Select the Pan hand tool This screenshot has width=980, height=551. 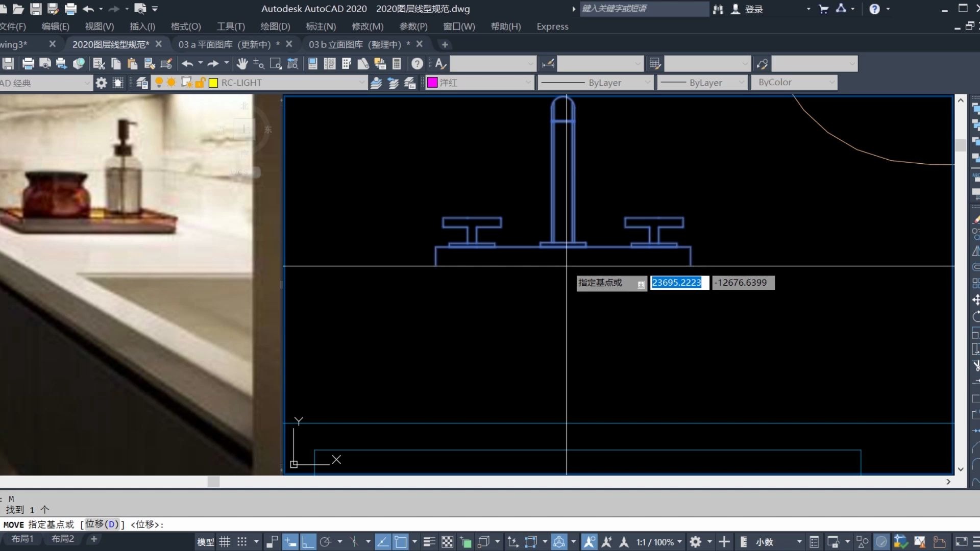(x=242, y=64)
